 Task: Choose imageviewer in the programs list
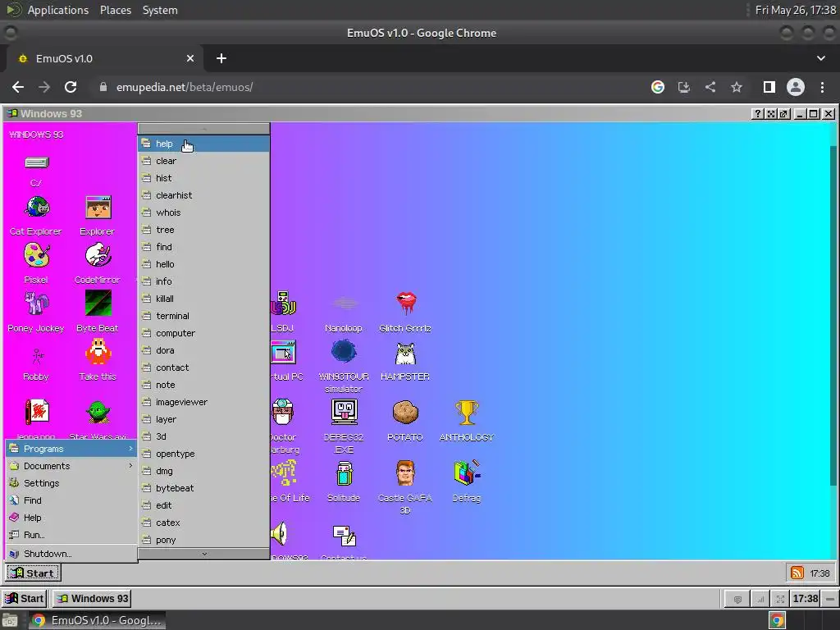click(x=203, y=402)
